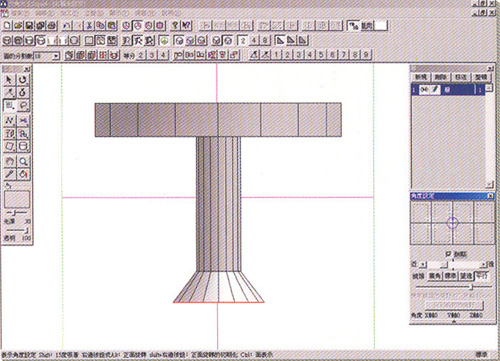500x361 pixels.
Task: Click the layer list scroll-up arrow
Action: [x=489, y=88]
